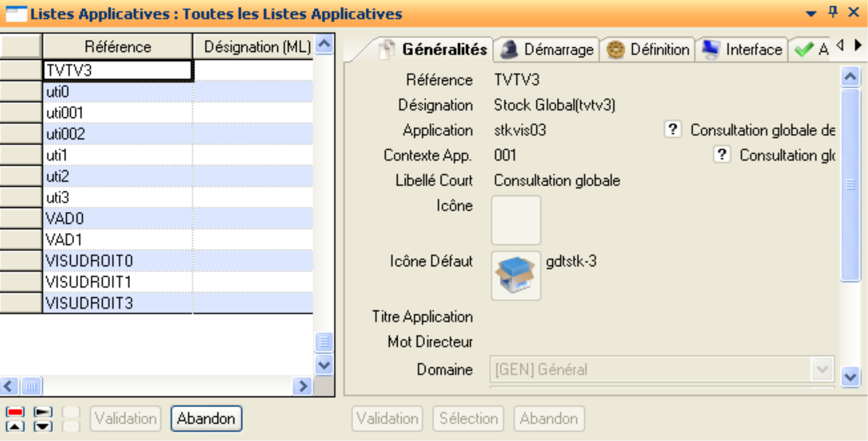Click the up triangle row-move button

pos(16,426)
